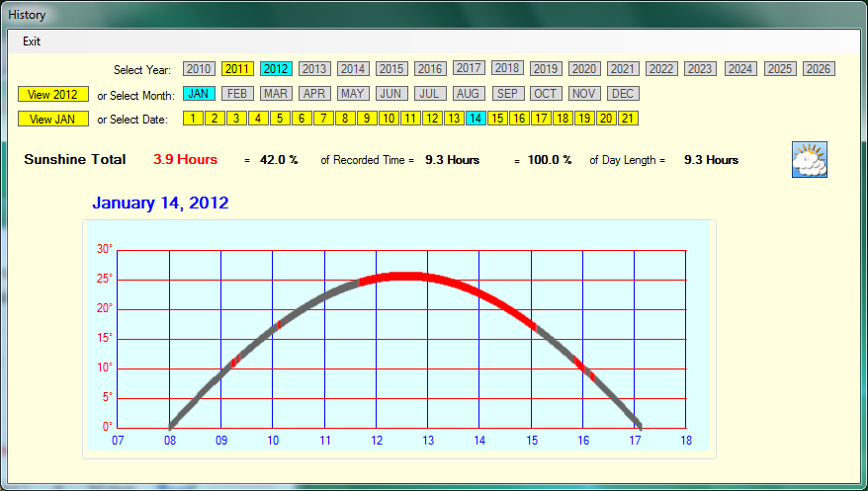This screenshot has height=491, width=868.
Task: Select year 2014
Action: coord(353,68)
